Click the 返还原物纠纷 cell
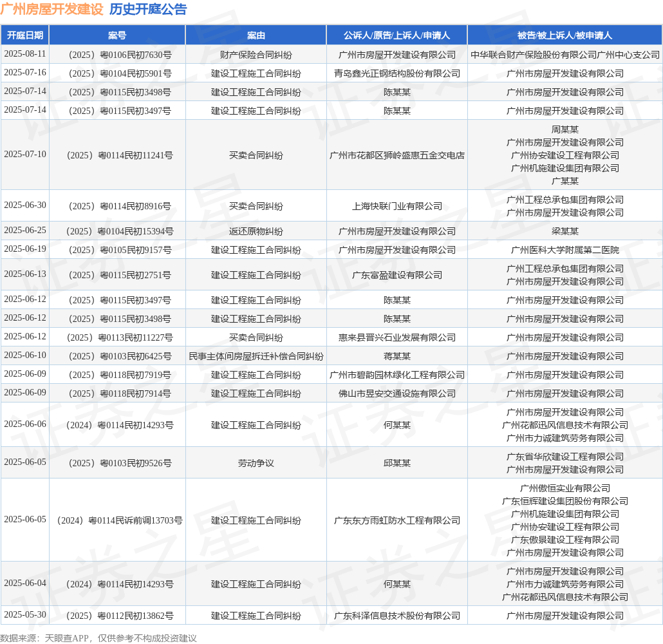This screenshot has height=644, width=663. click(256, 231)
